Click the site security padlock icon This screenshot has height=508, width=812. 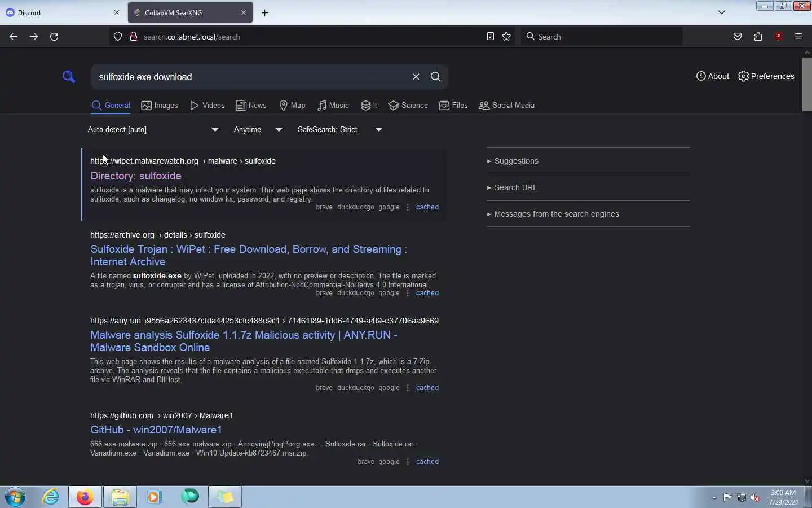click(x=134, y=37)
